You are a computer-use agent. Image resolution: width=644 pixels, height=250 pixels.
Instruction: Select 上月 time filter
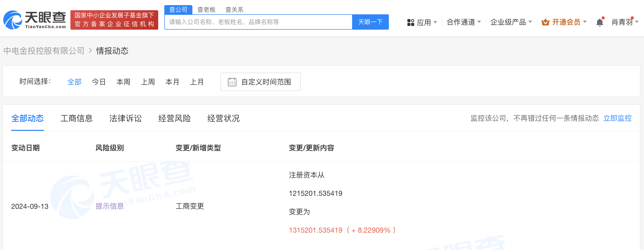point(197,82)
